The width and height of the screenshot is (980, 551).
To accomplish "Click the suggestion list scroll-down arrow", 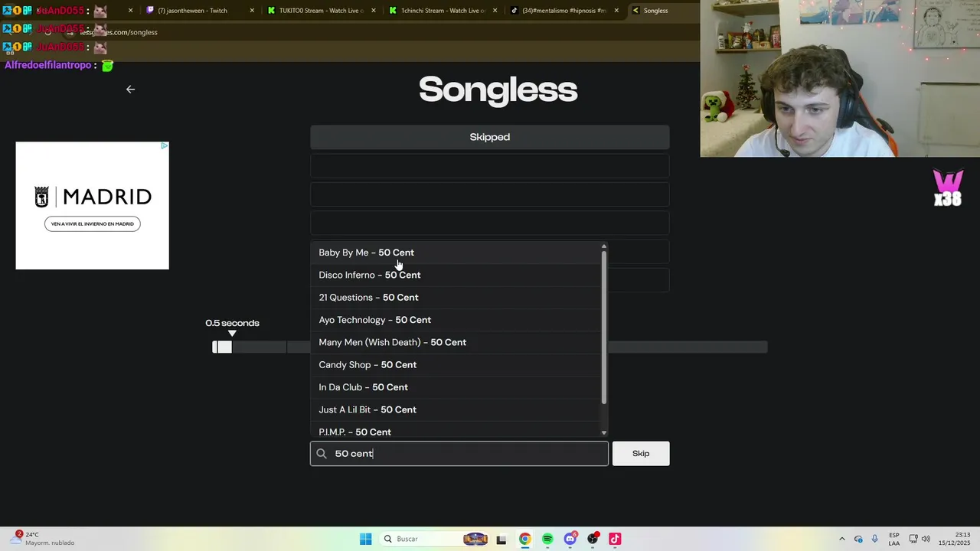I will pyautogui.click(x=604, y=433).
